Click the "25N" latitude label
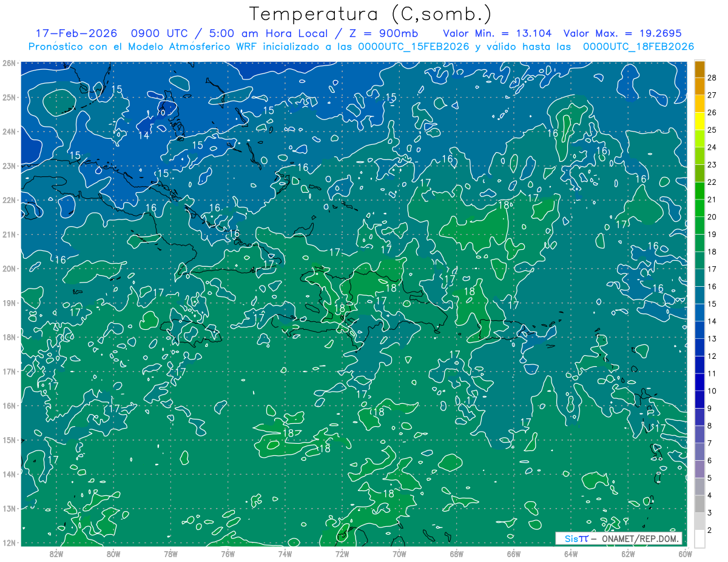Image resolution: width=728 pixels, height=562 pixels. point(8,97)
